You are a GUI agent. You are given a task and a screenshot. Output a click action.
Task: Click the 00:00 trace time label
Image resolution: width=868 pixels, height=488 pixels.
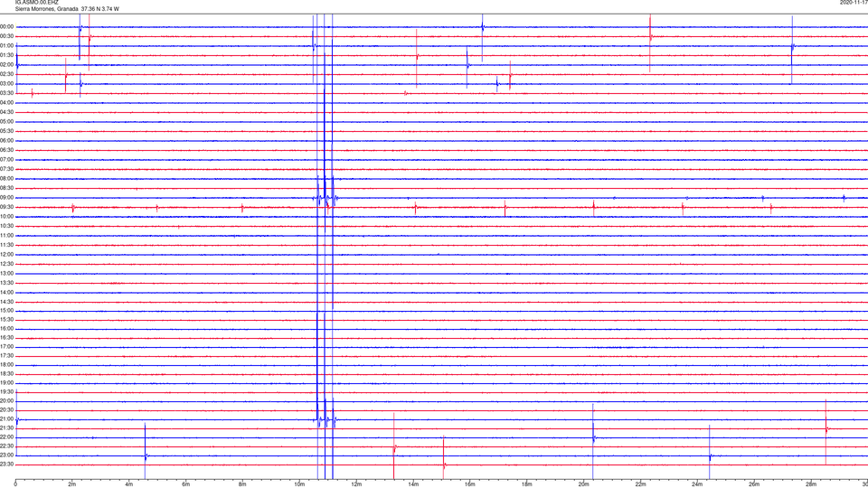pos(7,26)
